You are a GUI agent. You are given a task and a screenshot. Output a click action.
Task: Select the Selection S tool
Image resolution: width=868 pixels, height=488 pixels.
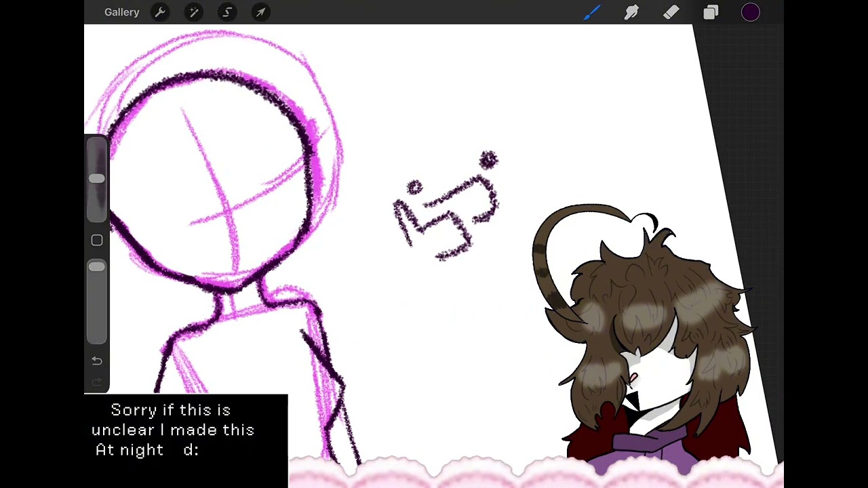coord(227,12)
